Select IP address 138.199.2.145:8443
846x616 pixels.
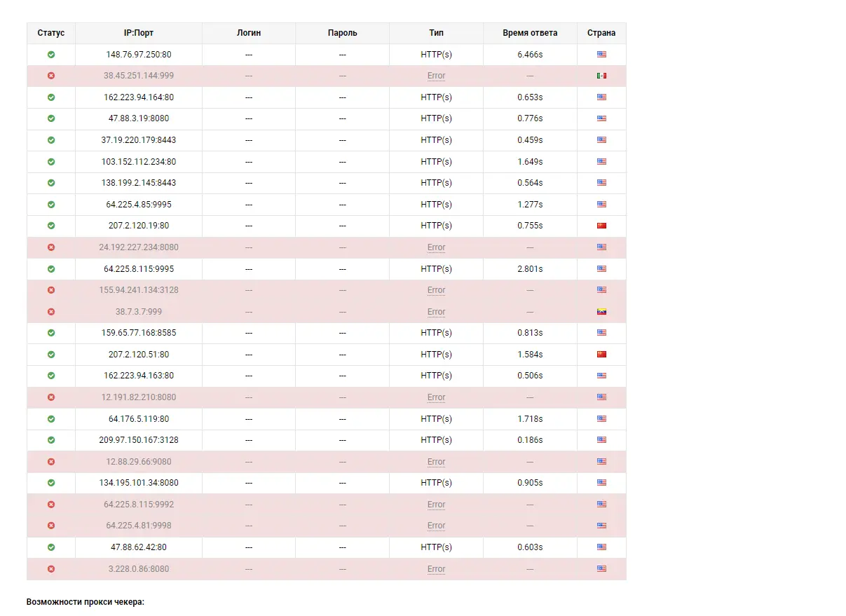point(139,183)
